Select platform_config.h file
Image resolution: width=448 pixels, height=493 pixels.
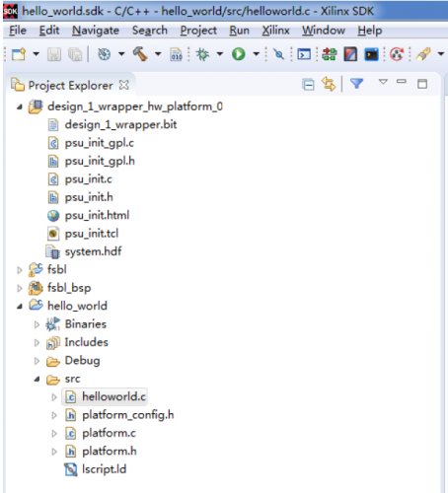tap(128, 415)
